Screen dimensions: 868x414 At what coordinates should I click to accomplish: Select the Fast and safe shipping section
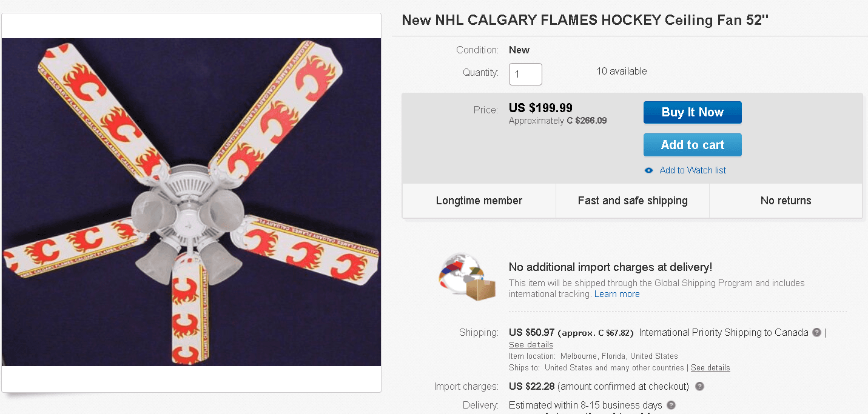(633, 201)
